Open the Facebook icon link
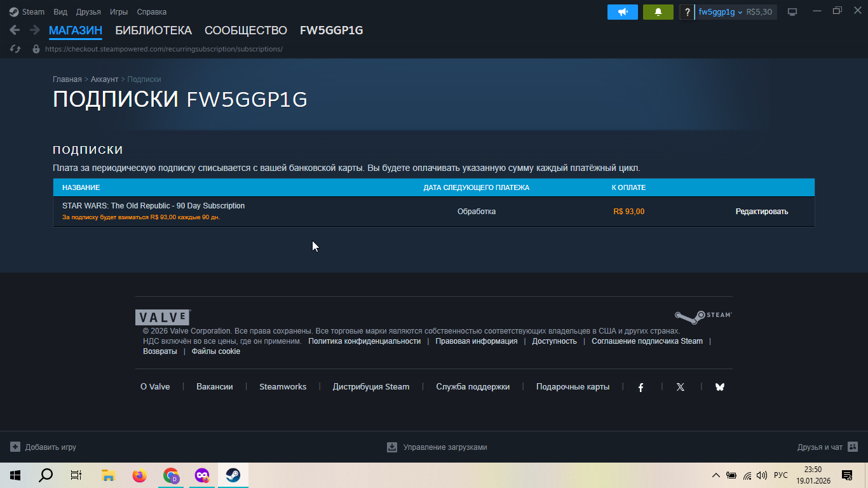The height and width of the screenshot is (488, 868). click(641, 387)
